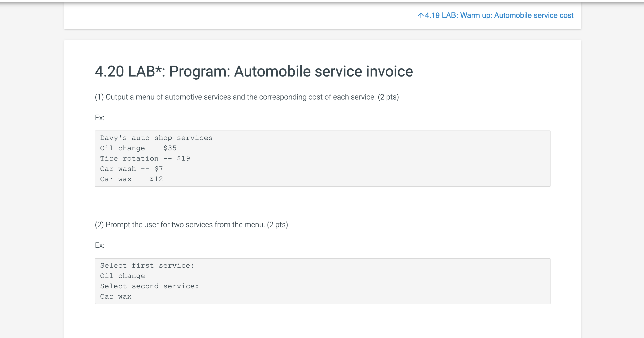Click the 'Car wash -- $7' line
The height and width of the screenshot is (338, 644).
point(132,169)
